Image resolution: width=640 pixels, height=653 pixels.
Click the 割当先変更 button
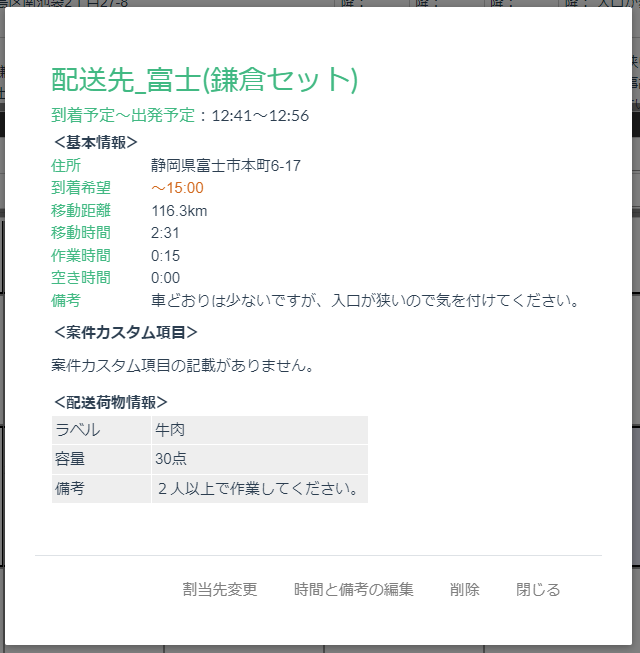(x=220, y=589)
